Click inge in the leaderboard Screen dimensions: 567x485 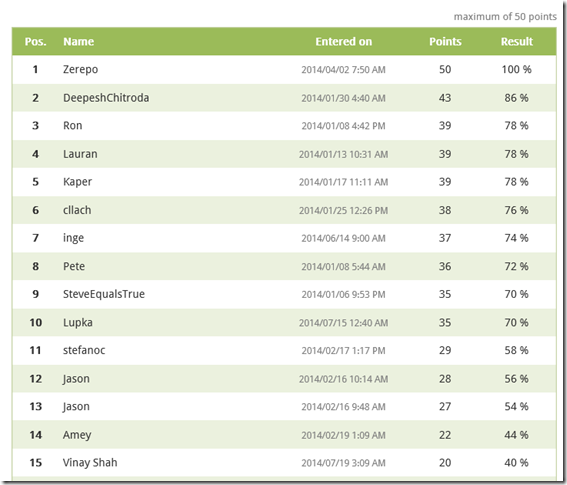(73, 238)
